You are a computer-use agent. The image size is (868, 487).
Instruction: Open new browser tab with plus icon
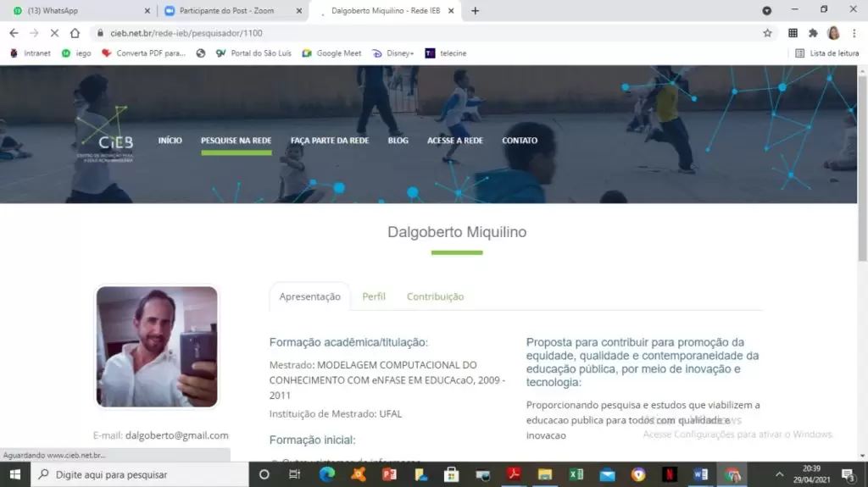tap(475, 11)
